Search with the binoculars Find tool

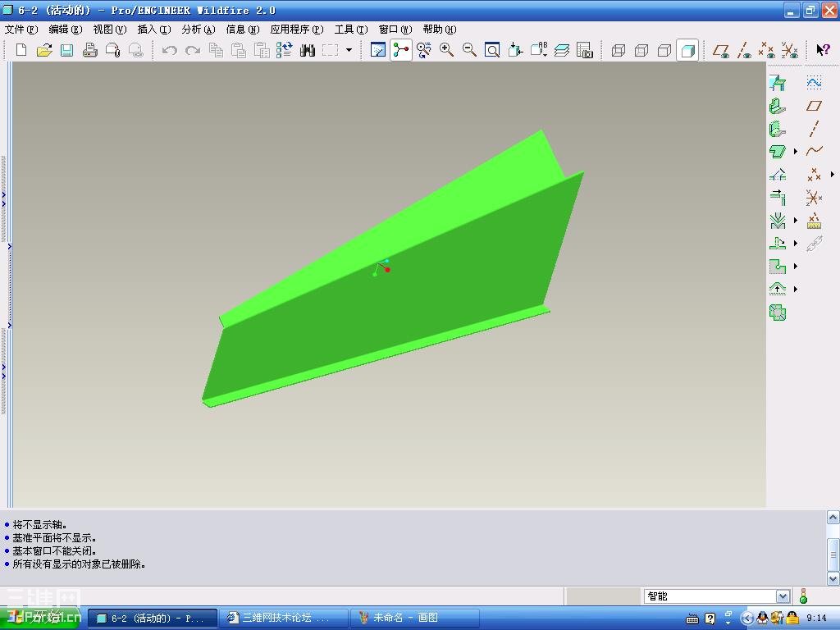(308, 50)
